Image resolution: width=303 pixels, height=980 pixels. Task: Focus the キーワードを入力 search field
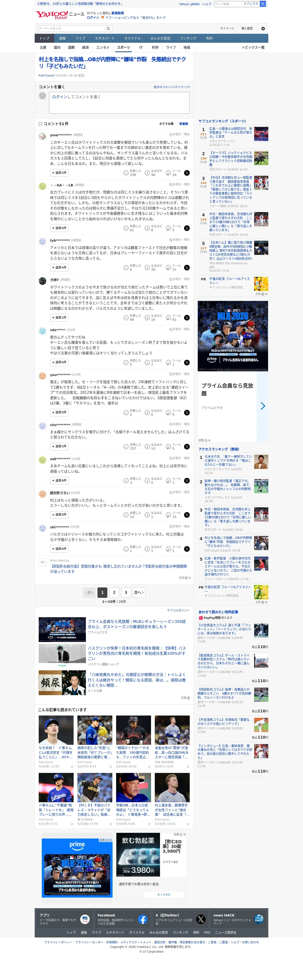pyautogui.click(x=71, y=29)
